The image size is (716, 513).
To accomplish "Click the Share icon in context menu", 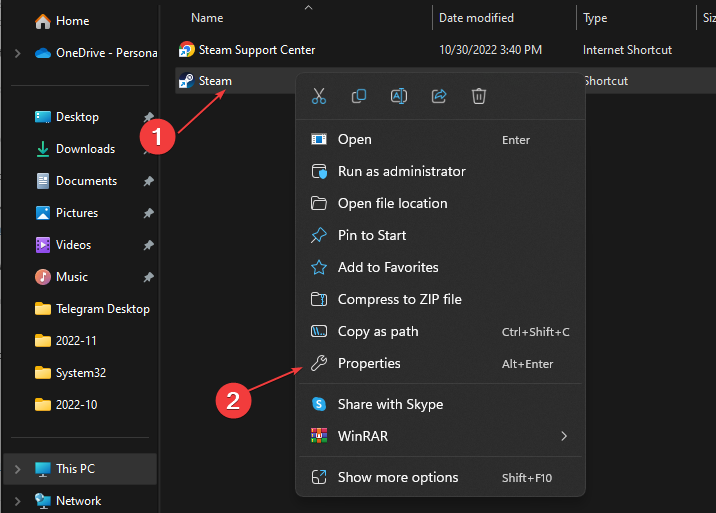I will point(439,96).
